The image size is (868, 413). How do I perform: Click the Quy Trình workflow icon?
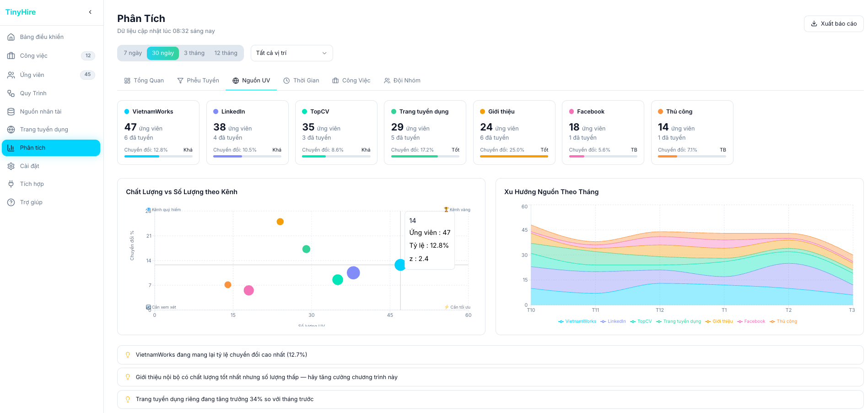(x=11, y=93)
